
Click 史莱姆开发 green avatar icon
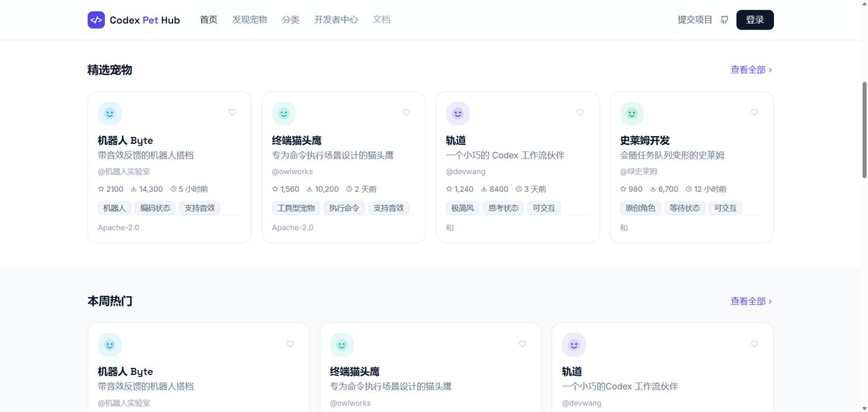coord(632,113)
